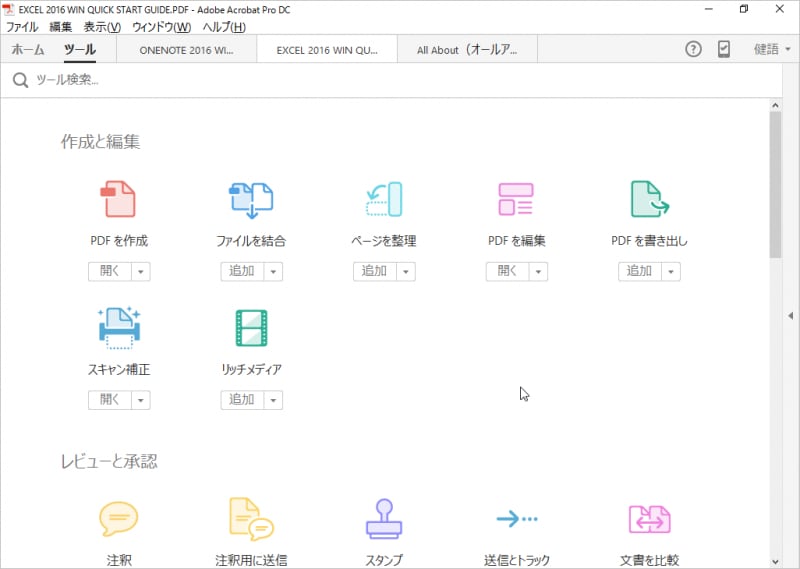Expand the 健語 account dropdown

772,50
